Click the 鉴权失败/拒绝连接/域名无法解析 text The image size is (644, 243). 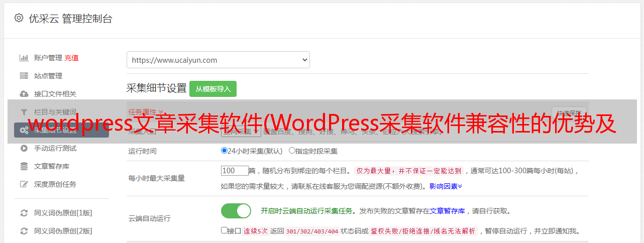tap(423, 231)
